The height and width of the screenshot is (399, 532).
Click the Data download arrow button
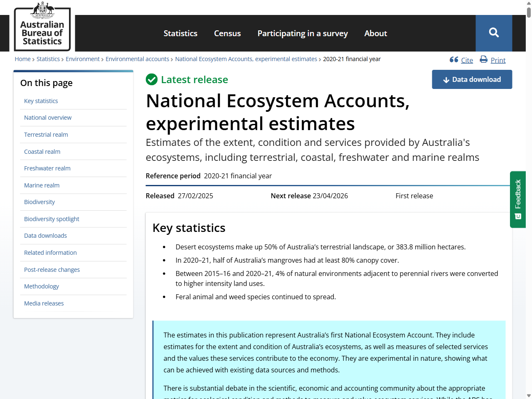coord(447,79)
